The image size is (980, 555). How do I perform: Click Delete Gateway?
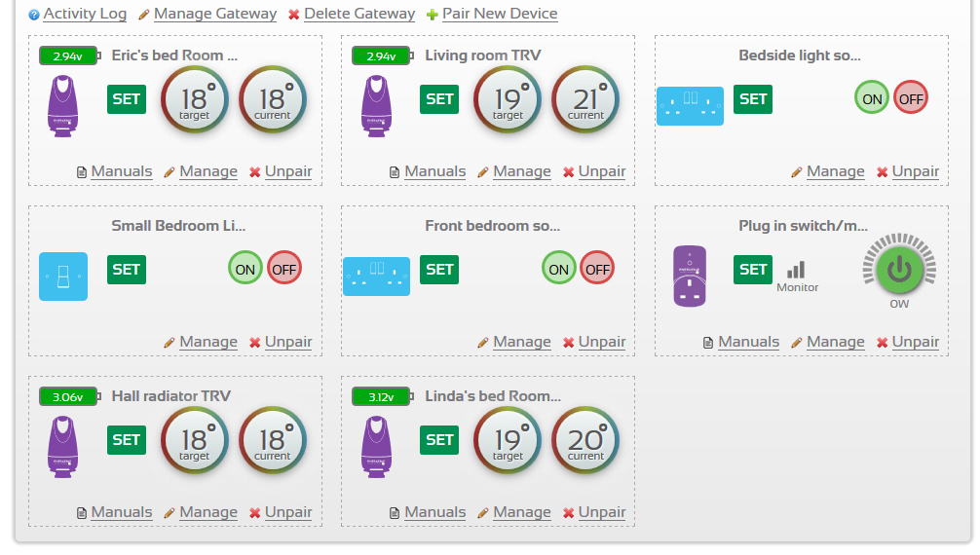(358, 14)
